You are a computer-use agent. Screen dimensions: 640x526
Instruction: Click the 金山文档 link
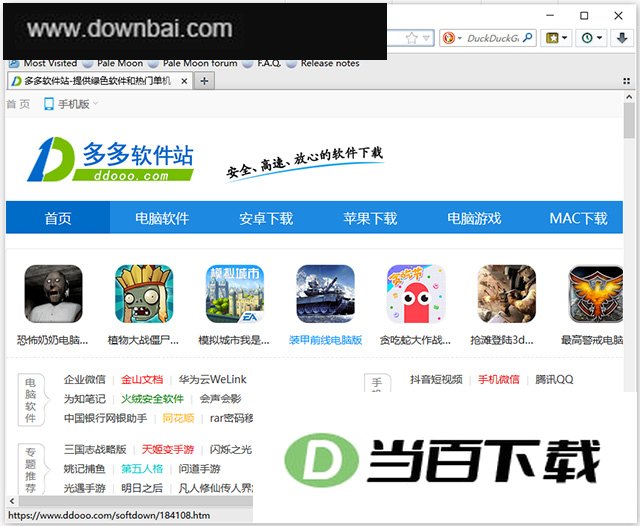[x=142, y=379]
